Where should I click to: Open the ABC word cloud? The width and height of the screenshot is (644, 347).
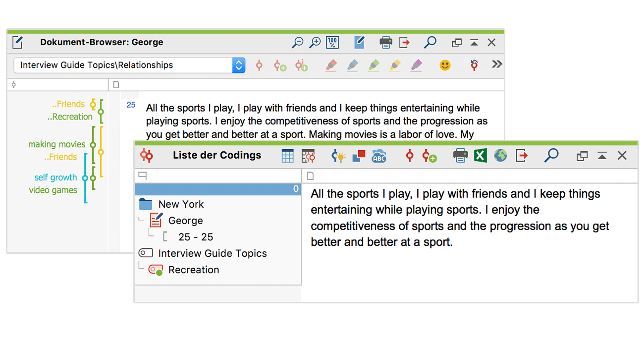click(379, 156)
